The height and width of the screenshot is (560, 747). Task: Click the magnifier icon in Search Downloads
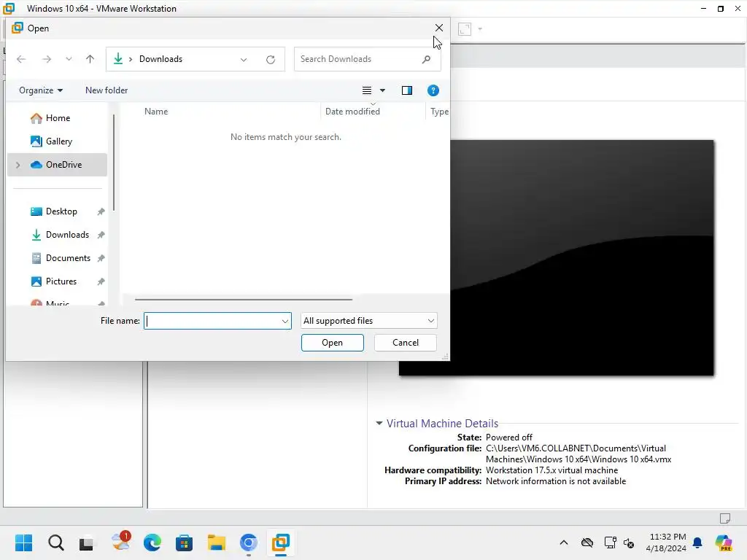[x=426, y=59]
